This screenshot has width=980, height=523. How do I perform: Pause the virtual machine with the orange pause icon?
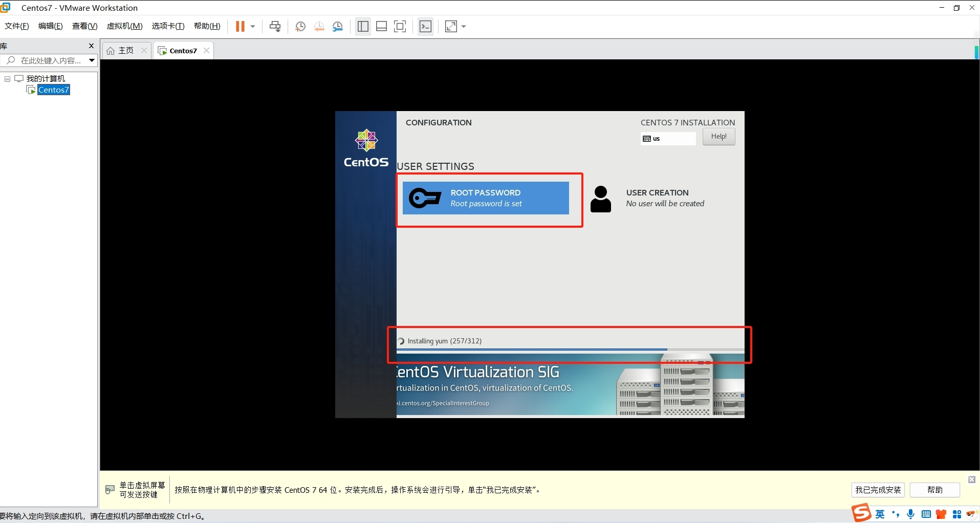coord(239,27)
